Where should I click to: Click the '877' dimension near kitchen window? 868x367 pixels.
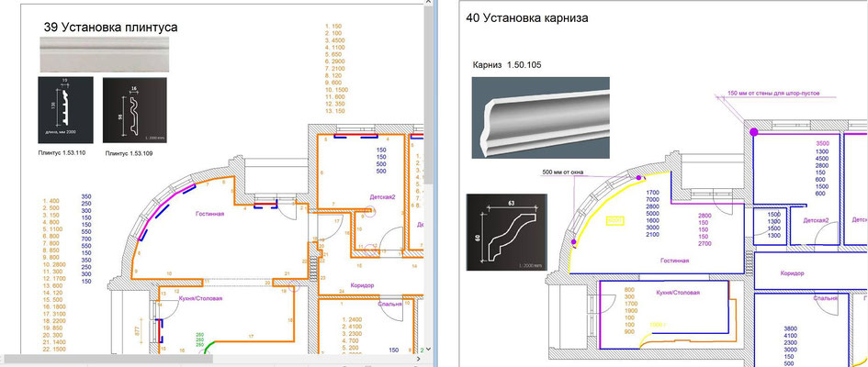[x=136, y=330]
